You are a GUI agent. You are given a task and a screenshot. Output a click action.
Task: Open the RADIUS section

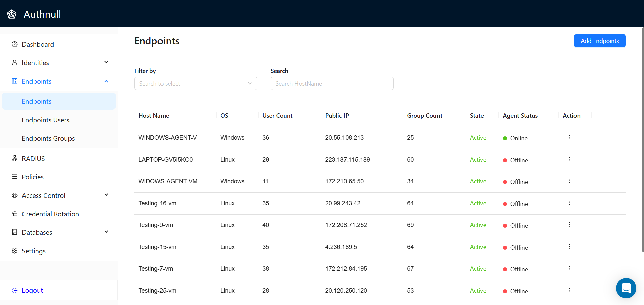tap(34, 158)
